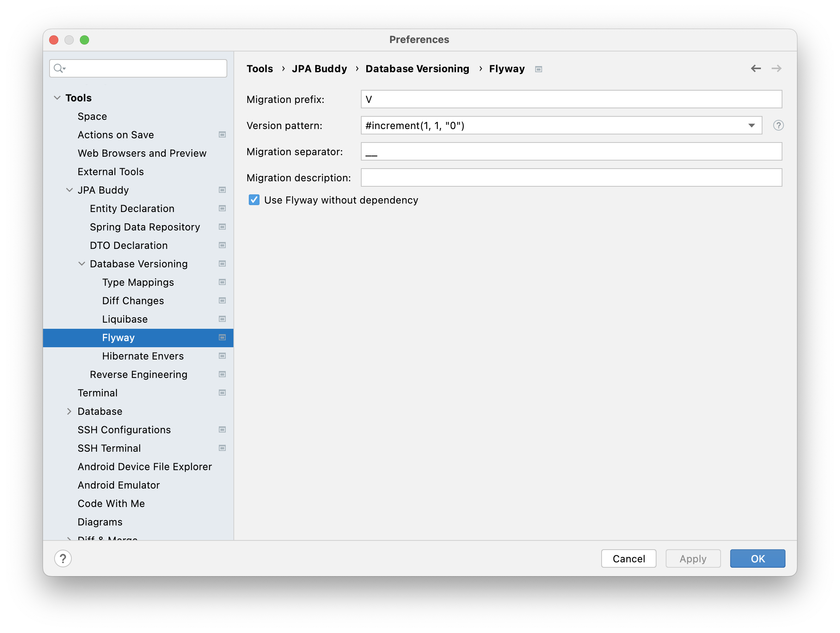Click the search magnifier icon in settings

(60, 68)
